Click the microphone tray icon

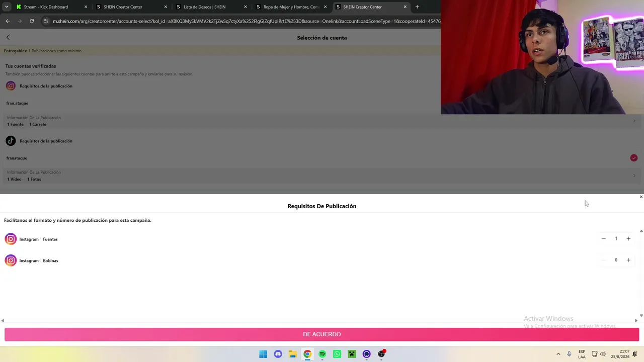point(569,354)
